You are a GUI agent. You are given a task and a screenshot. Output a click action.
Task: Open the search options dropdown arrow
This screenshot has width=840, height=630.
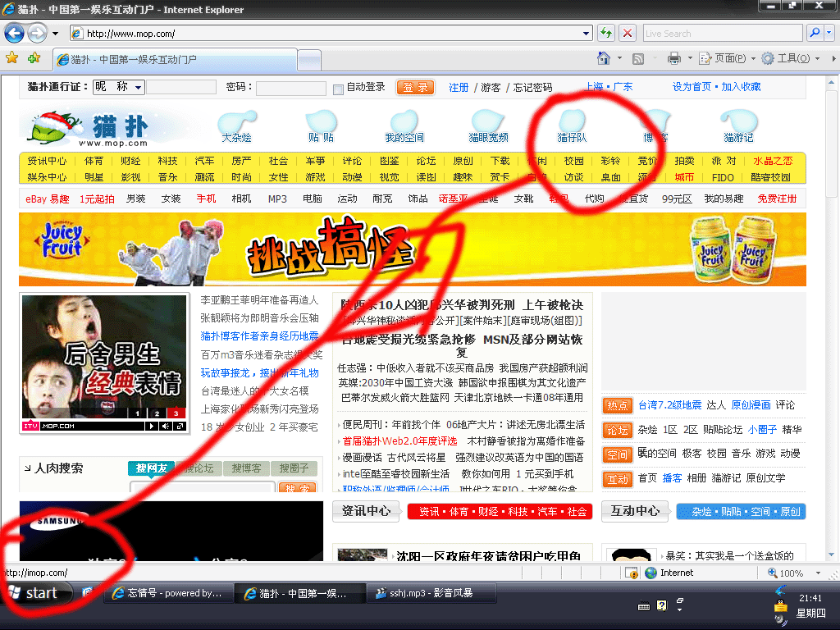click(x=829, y=33)
